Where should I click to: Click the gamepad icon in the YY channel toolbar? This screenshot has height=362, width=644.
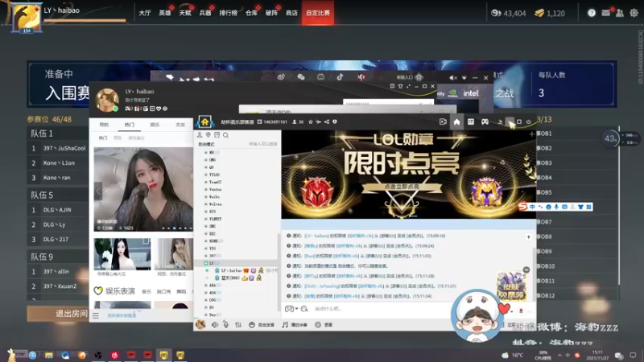[485, 122]
